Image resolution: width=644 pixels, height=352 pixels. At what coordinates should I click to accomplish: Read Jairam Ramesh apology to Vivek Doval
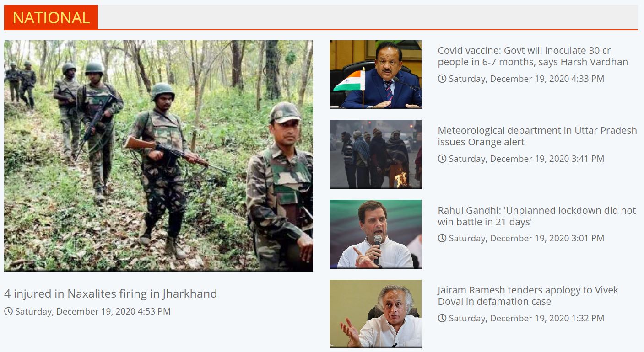528,296
